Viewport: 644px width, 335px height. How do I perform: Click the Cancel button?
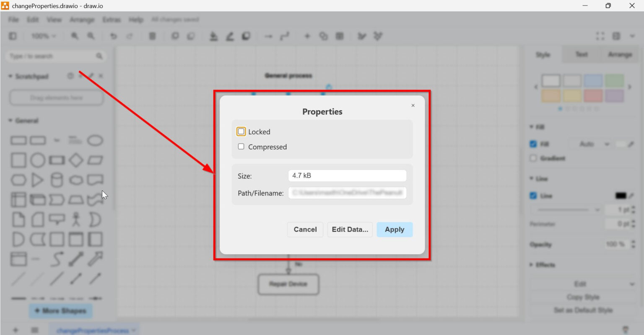[x=305, y=229]
